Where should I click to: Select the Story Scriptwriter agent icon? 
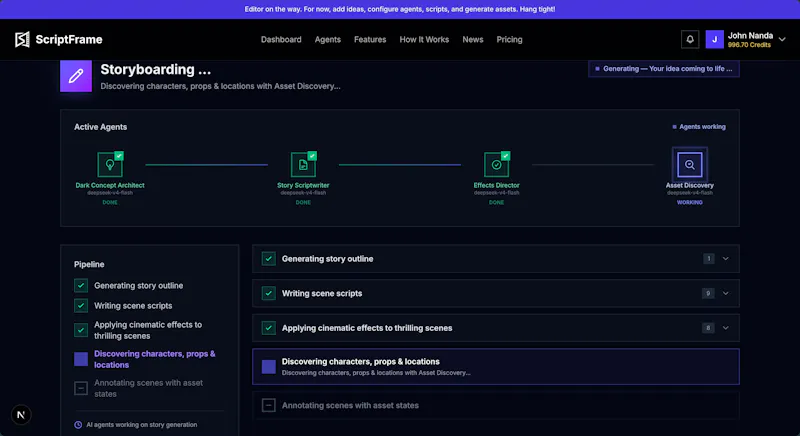303,164
